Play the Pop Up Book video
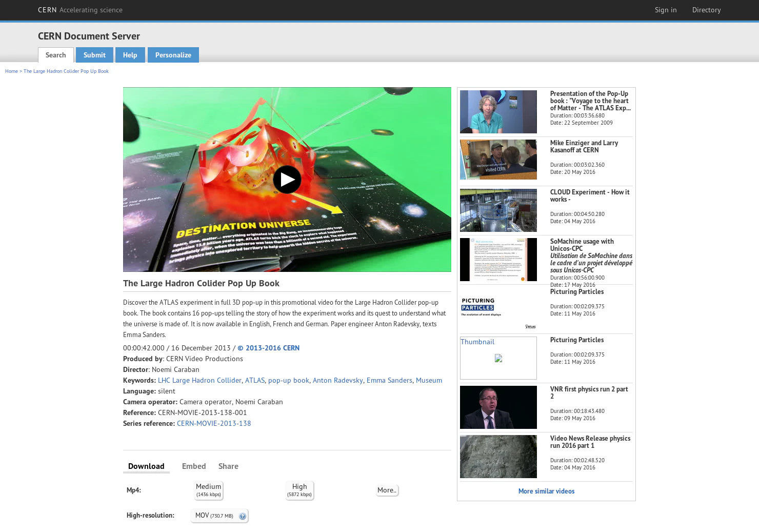Viewport: 759px width, 532px height. [287, 179]
